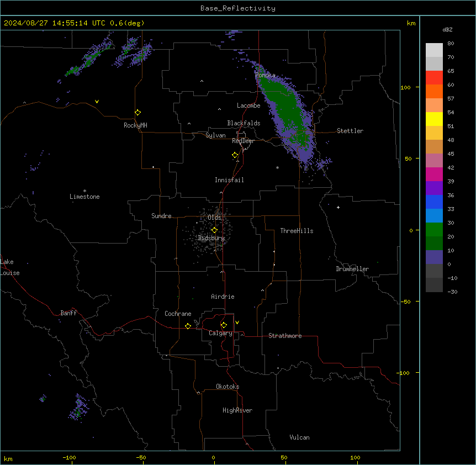The image size is (476, 465).
Task: Click the yellow diamond marker south of RedDeer
Action: tap(235, 155)
